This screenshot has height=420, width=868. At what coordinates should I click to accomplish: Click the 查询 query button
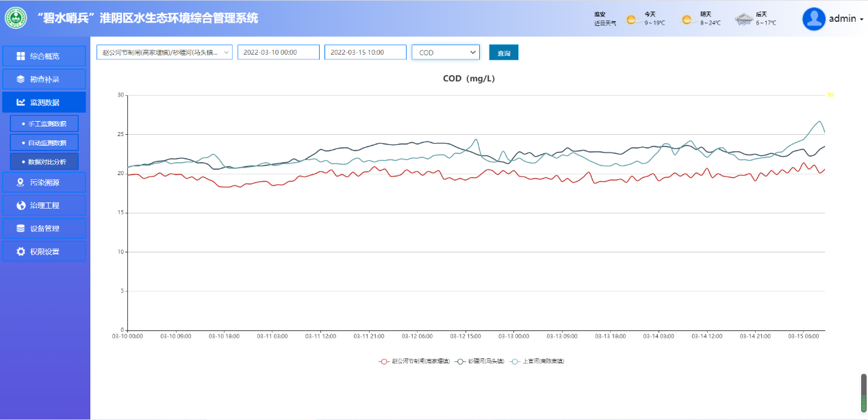tap(504, 53)
